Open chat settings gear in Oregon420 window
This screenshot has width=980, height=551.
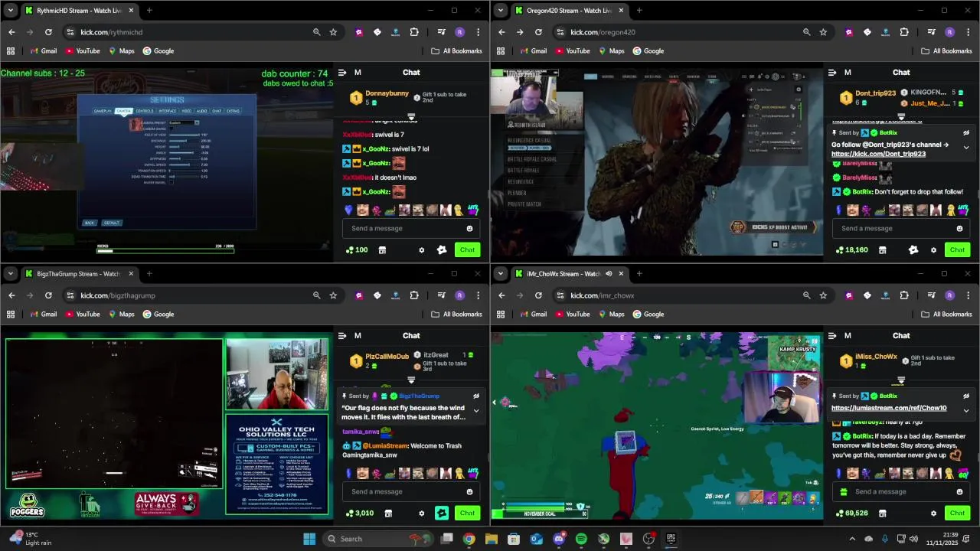(933, 250)
